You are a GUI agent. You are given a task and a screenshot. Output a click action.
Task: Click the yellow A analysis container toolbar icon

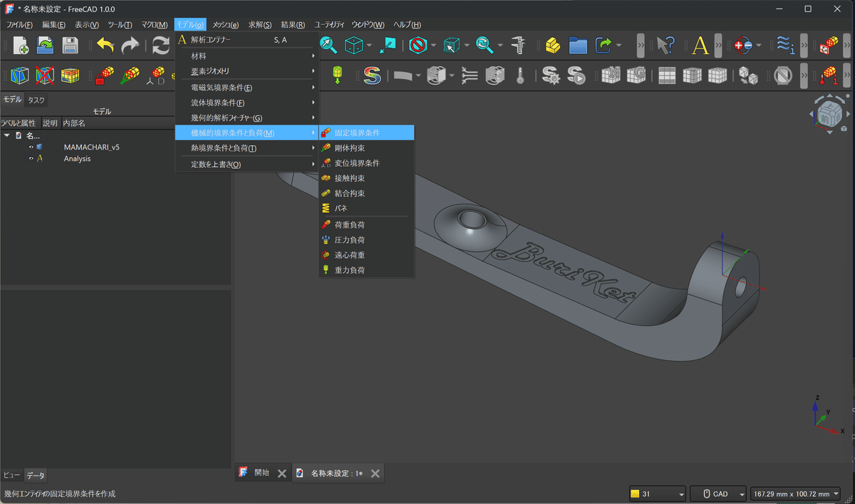point(700,46)
